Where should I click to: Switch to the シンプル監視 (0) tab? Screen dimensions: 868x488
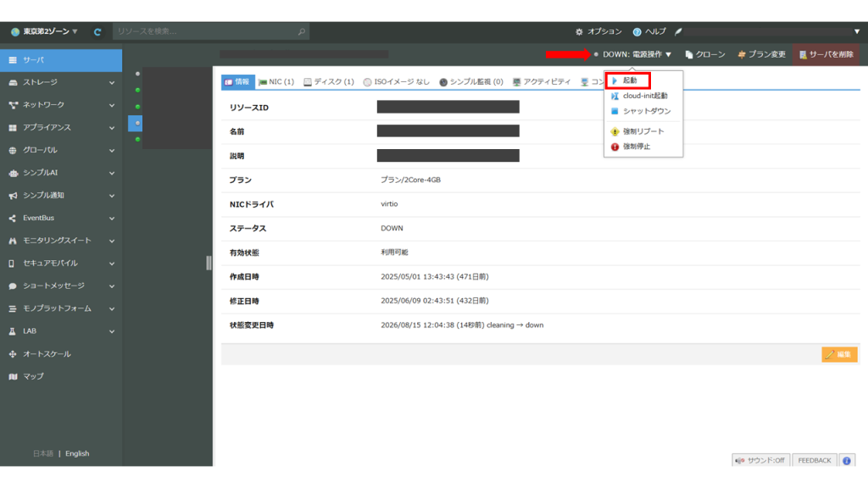coord(471,82)
